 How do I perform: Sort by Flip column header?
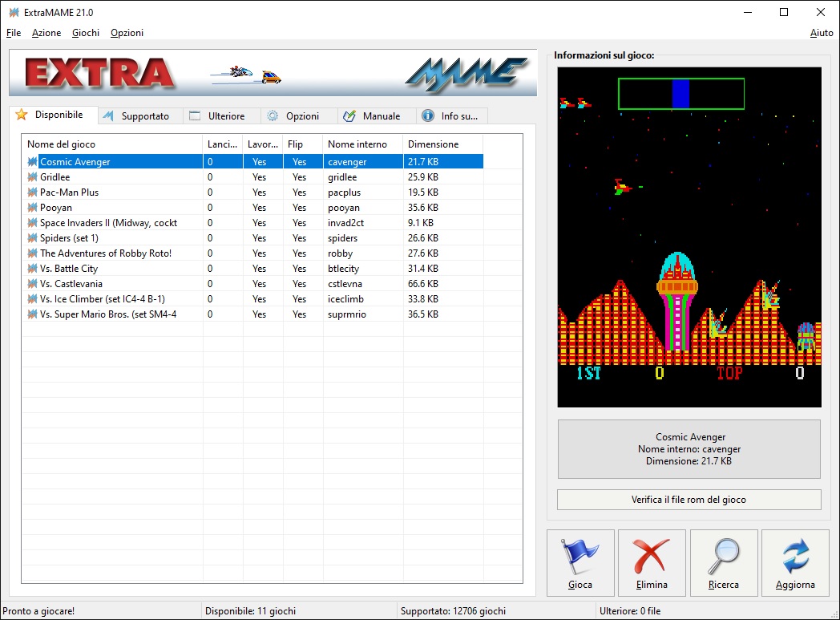click(303, 144)
